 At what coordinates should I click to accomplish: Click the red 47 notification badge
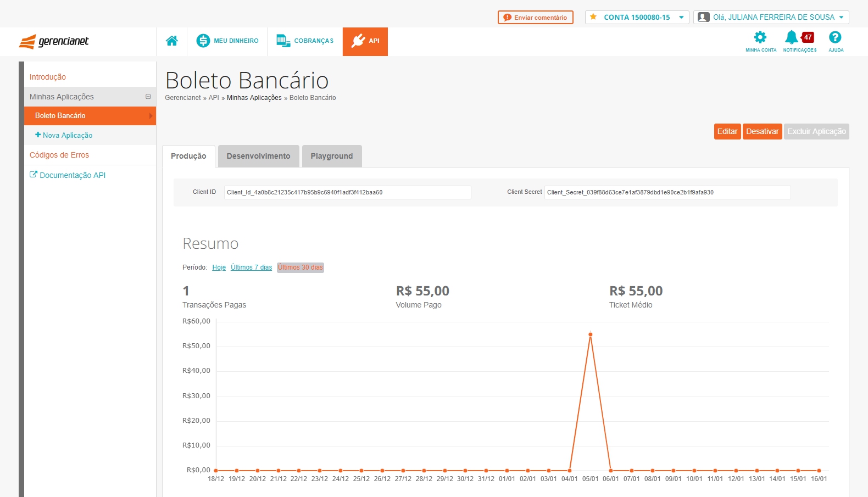click(x=808, y=37)
